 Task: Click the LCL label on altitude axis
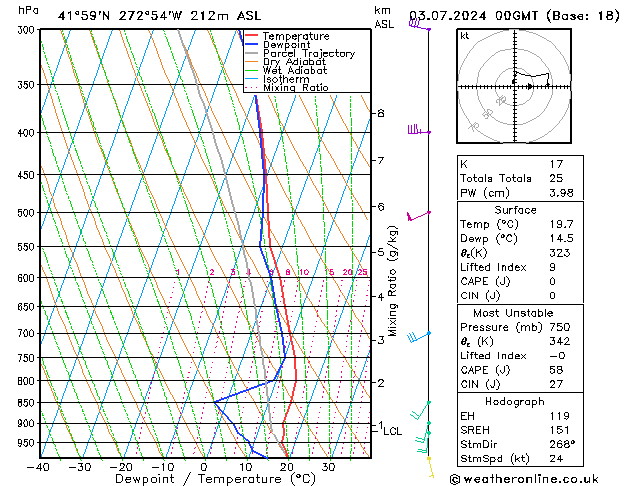393,431
